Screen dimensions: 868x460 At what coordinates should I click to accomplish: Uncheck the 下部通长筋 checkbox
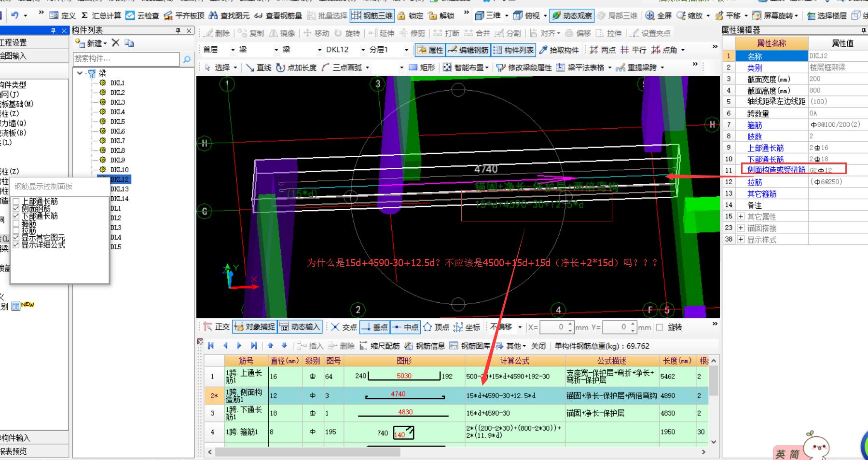16,216
